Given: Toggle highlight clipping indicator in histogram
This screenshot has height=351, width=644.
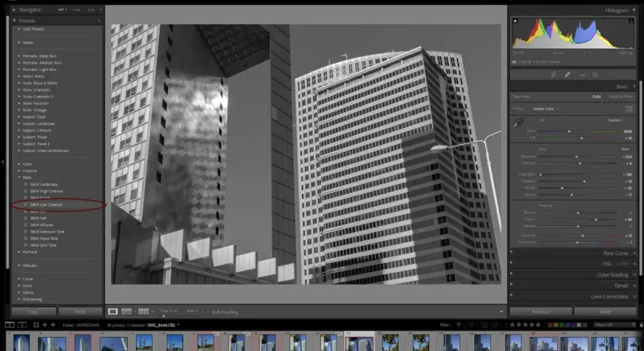Looking at the screenshot, I should point(632,20).
